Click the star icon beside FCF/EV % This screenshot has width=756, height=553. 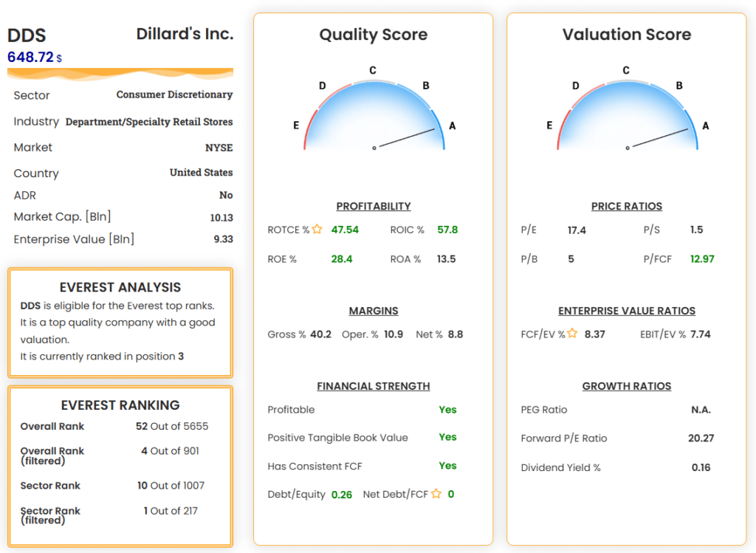(x=571, y=334)
